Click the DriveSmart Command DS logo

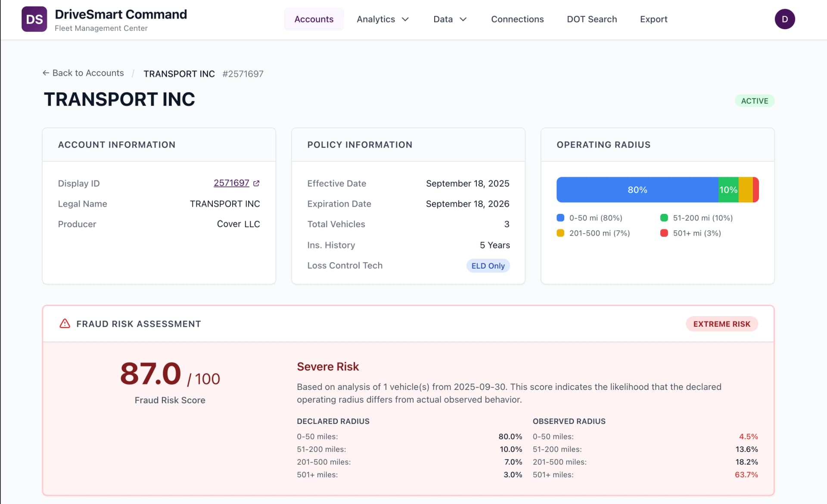point(34,19)
